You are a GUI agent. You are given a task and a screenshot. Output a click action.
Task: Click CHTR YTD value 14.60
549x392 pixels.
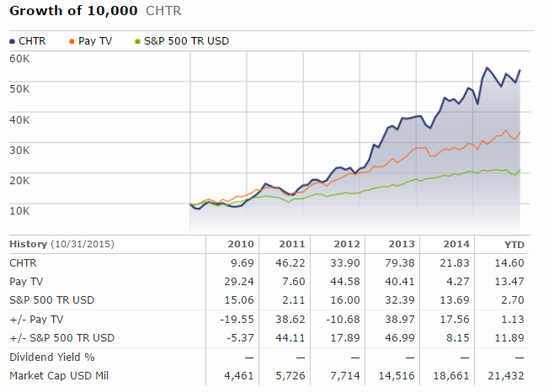pyautogui.click(x=509, y=263)
